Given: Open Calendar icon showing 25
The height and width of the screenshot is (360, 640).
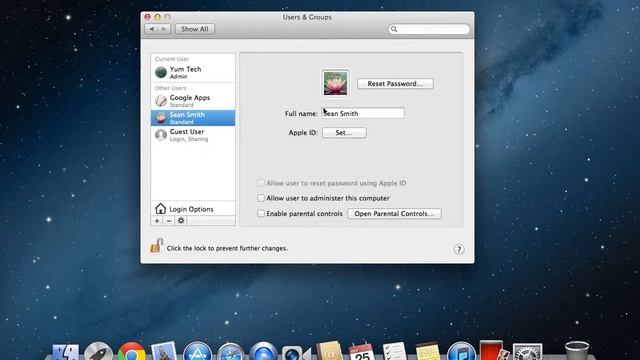Looking at the screenshot, I should (x=362, y=352).
